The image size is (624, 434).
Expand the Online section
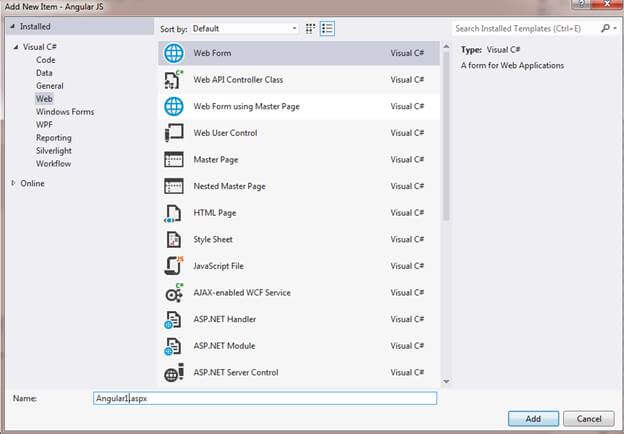click(13, 183)
